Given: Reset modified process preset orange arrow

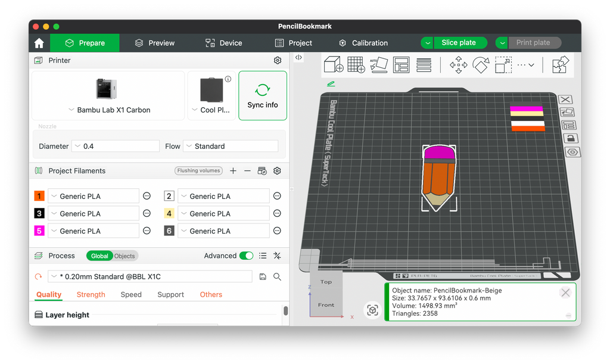Looking at the screenshot, I should tap(39, 276).
